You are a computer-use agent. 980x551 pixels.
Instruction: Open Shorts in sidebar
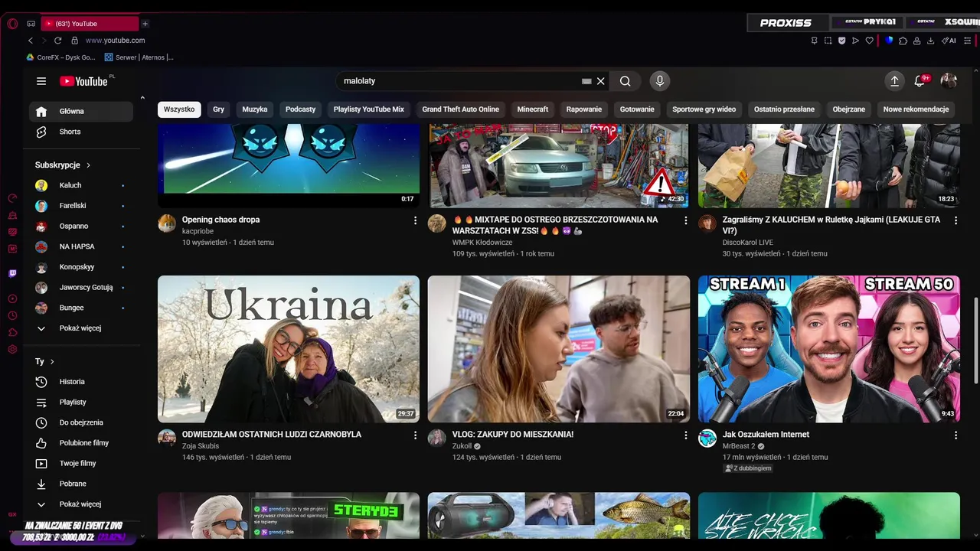pyautogui.click(x=81, y=132)
